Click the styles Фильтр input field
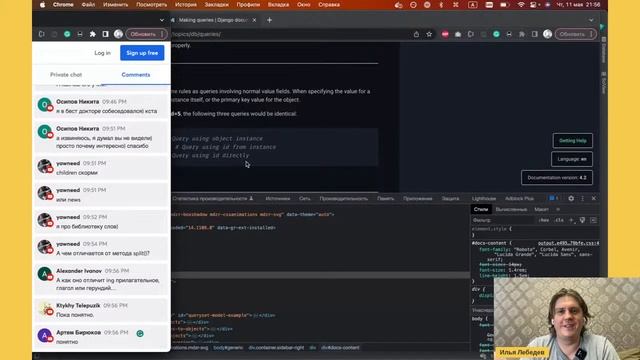The image size is (640, 360). (503, 220)
